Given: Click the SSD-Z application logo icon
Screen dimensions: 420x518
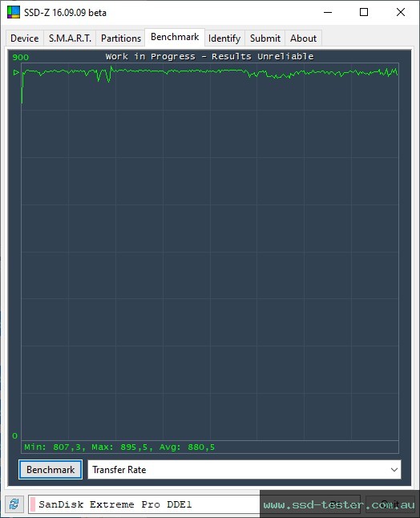Looking at the screenshot, I should point(13,12).
